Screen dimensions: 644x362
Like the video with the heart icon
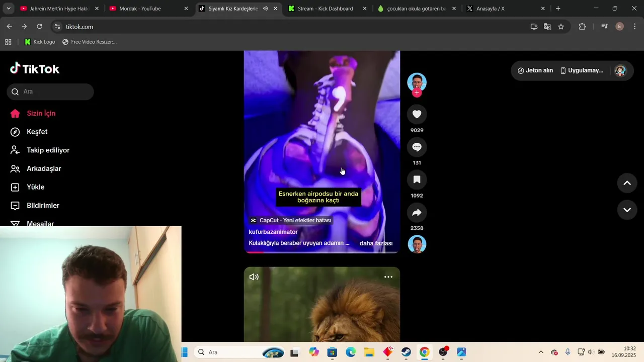click(417, 114)
